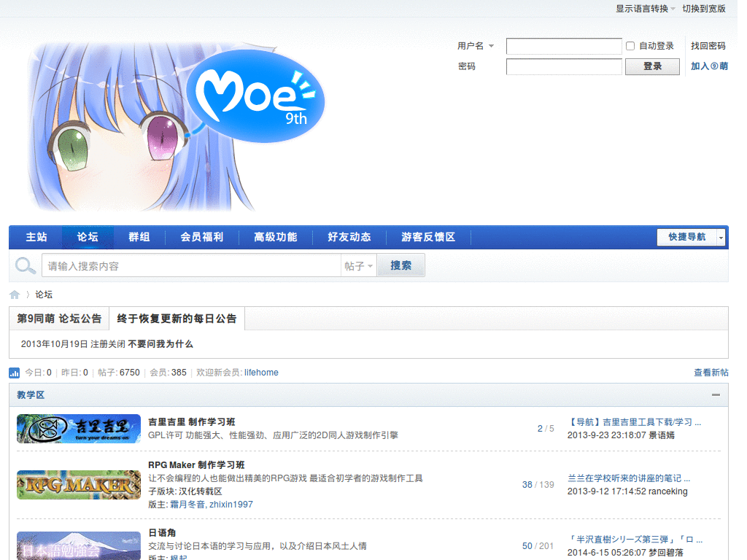Open the 帖子 search scope dropdown
The width and height of the screenshot is (747, 560).
point(358,265)
